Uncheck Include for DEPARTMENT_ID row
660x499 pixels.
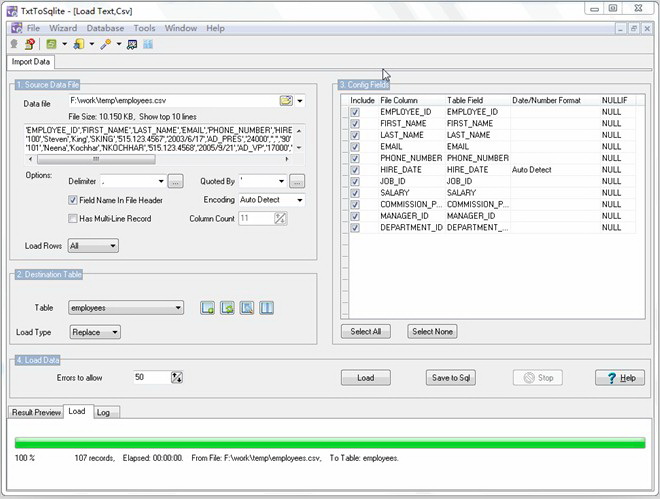355,228
